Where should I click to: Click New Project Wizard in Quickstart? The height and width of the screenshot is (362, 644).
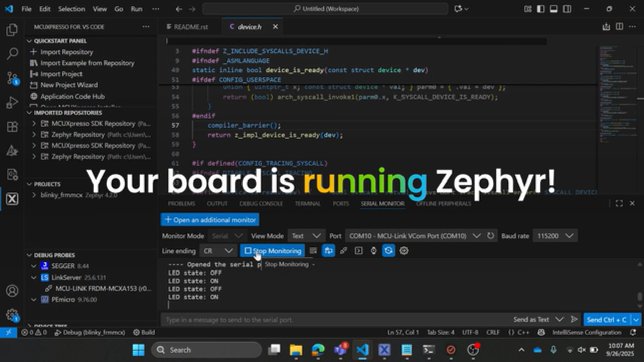click(x=69, y=85)
